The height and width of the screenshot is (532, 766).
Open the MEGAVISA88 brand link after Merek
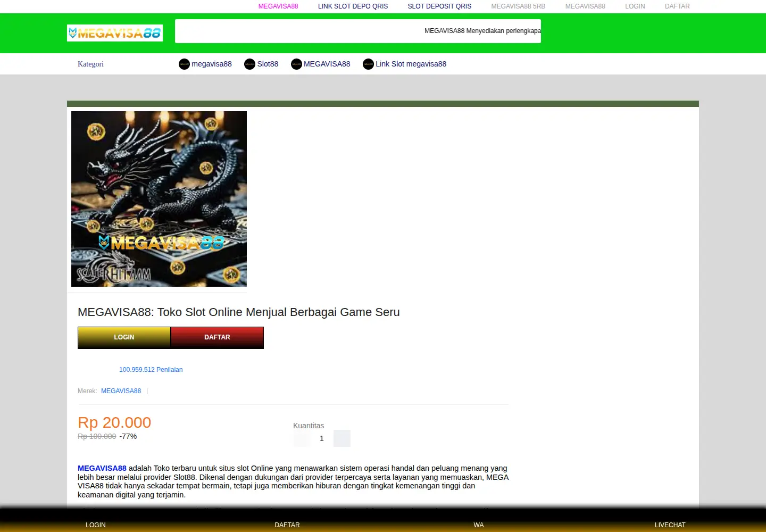(x=121, y=391)
